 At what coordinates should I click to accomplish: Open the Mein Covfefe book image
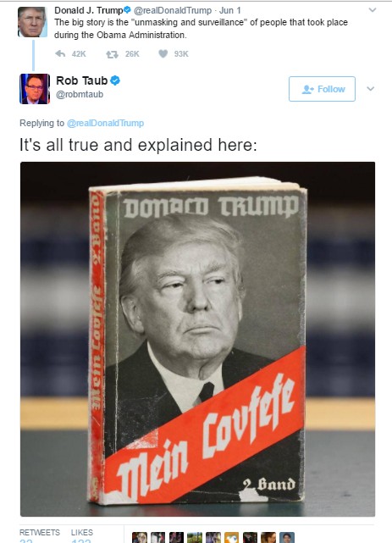point(197,339)
